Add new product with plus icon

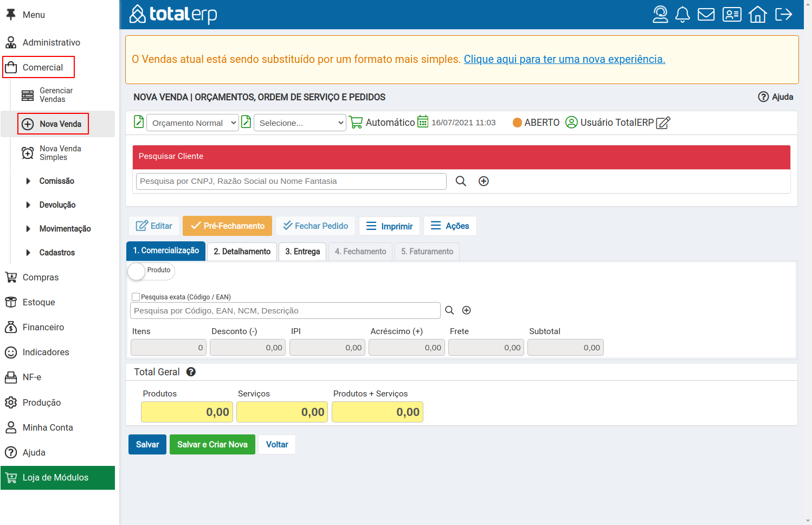point(466,310)
